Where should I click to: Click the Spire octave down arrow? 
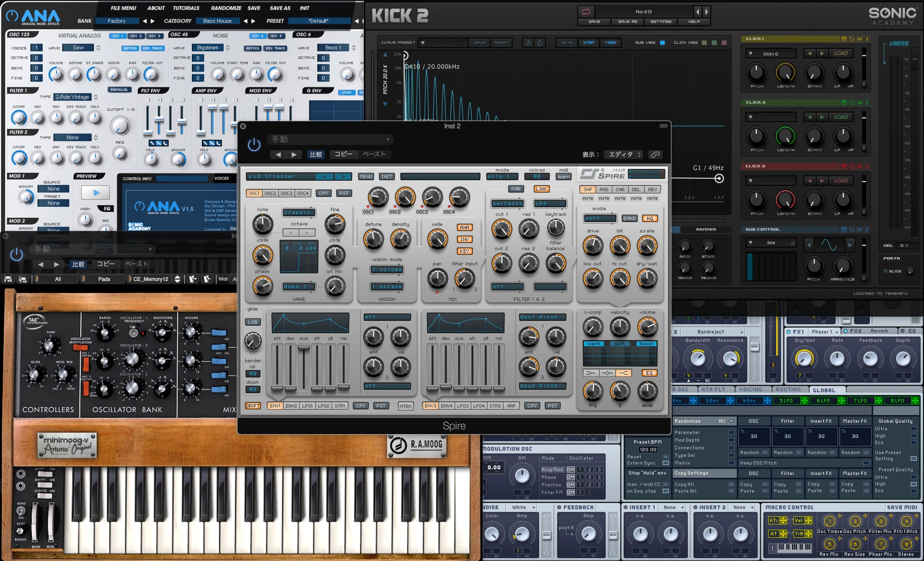click(x=291, y=232)
